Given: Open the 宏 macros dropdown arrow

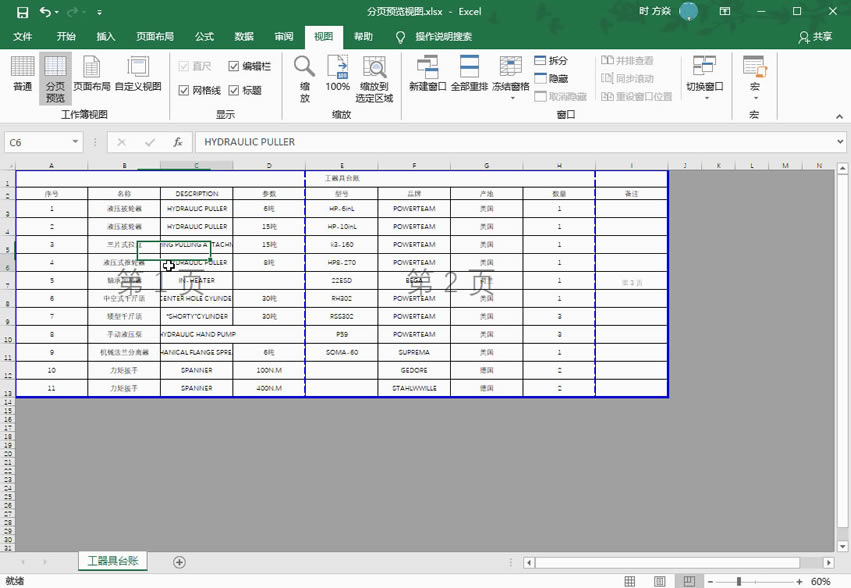Looking at the screenshot, I should pyautogui.click(x=755, y=95).
